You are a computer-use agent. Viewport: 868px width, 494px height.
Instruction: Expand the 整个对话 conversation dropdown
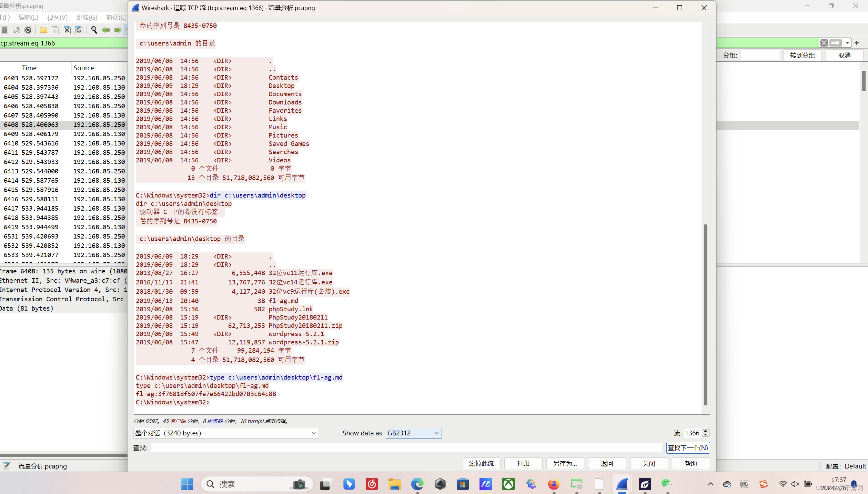coord(226,433)
